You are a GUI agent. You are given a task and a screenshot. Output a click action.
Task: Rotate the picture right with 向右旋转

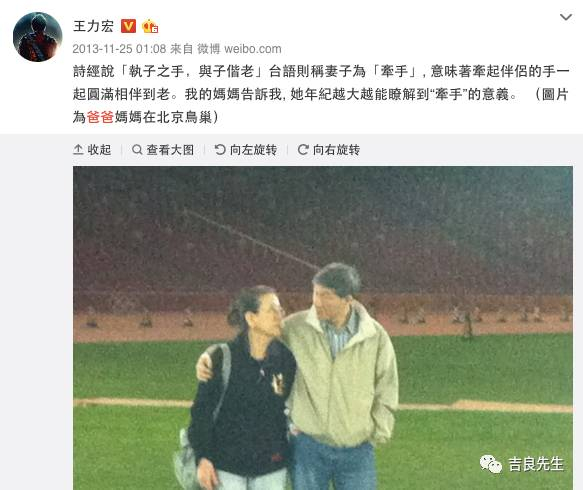pos(329,150)
